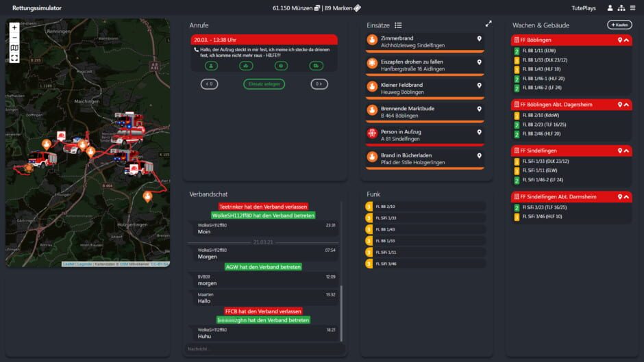The height and width of the screenshot is (362, 644).
Task: Toggle fullscreen map view
Action: click(x=14, y=58)
